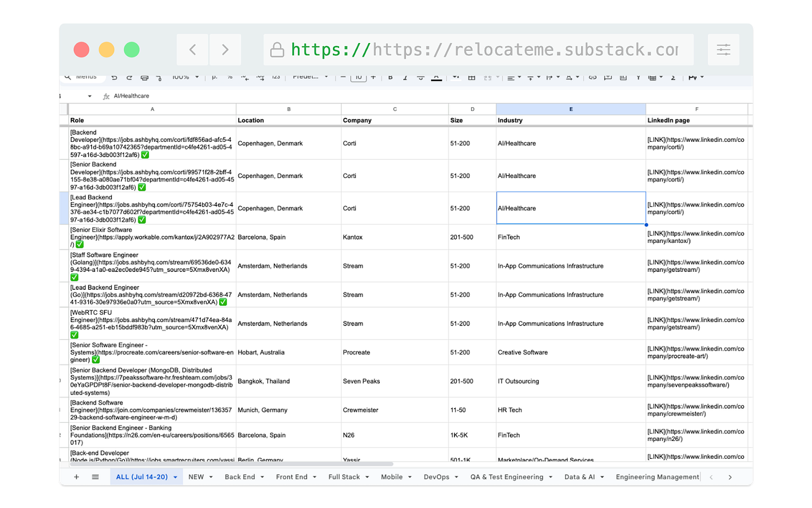Open the Data & AI tab dropdown arrow
The height and width of the screenshot is (508, 812).
(602, 478)
